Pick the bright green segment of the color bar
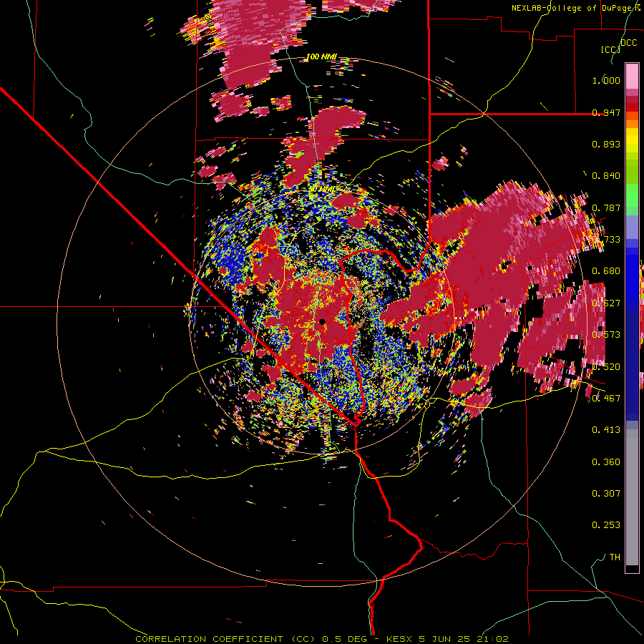Image resolution: width=644 pixels, height=644 pixels. pos(632,195)
